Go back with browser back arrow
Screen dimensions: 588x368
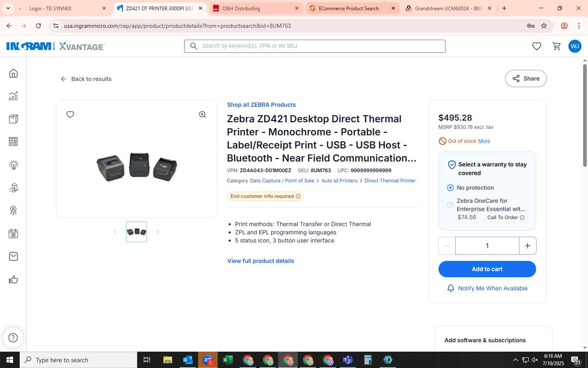point(9,26)
